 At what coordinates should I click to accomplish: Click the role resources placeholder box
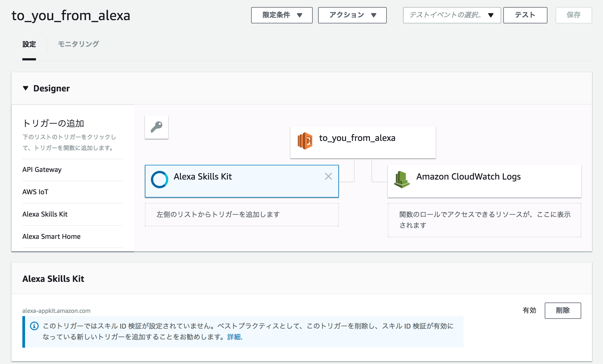(x=484, y=220)
